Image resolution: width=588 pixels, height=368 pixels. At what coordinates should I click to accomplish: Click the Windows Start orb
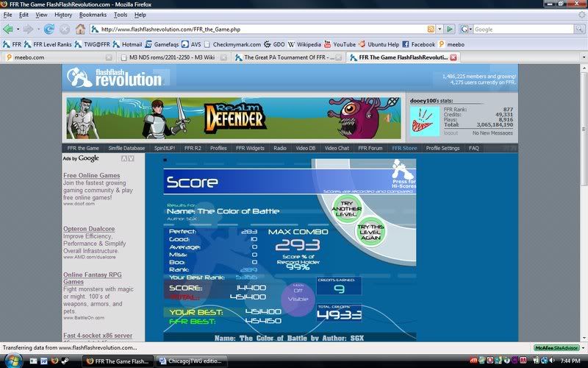click(x=12, y=361)
